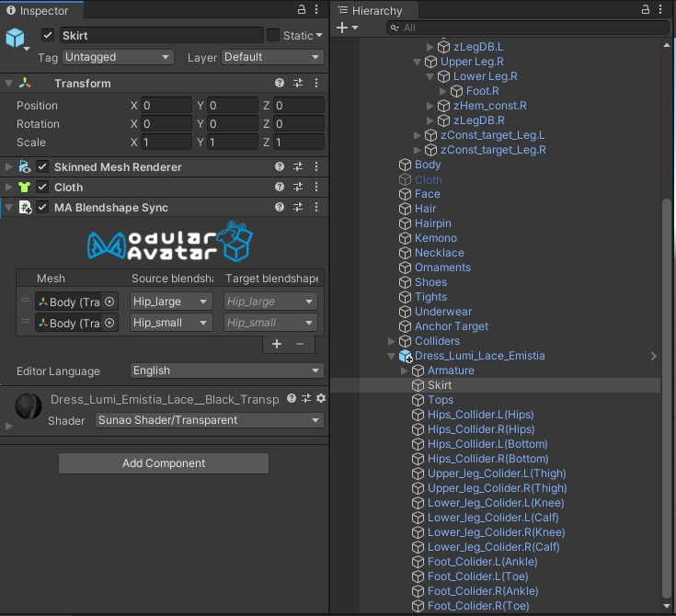The width and height of the screenshot is (676, 616).
Task: Expand the Cloth component foldout
Action: tap(8, 187)
